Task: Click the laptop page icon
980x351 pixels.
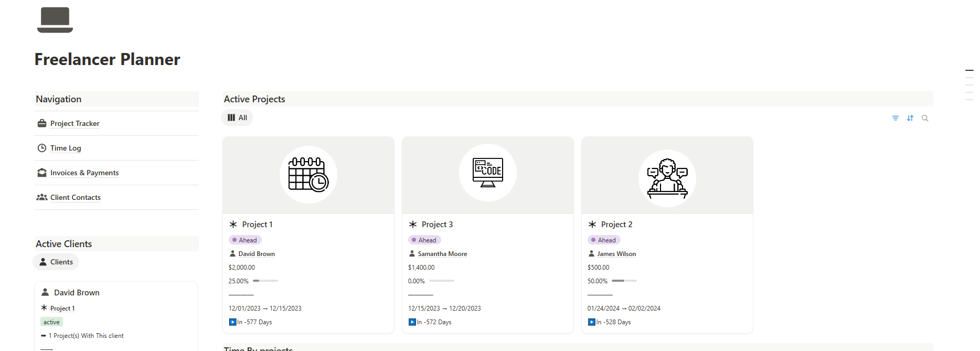Action: click(55, 20)
